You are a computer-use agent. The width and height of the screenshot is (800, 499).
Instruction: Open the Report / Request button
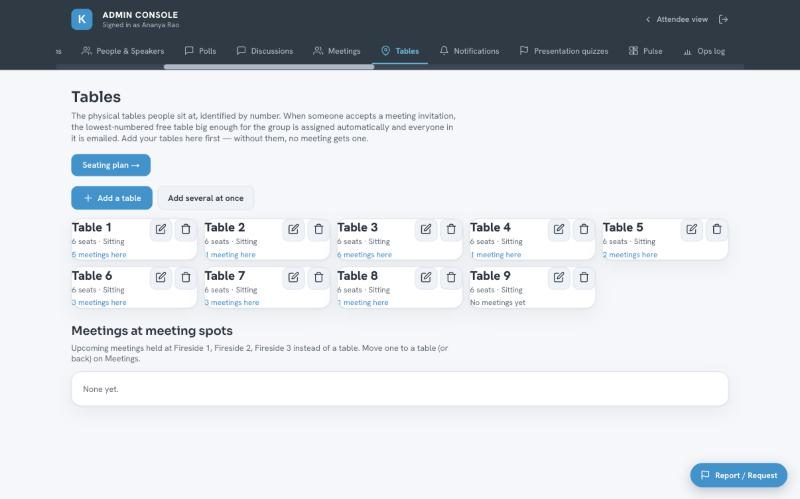pos(739,475)
